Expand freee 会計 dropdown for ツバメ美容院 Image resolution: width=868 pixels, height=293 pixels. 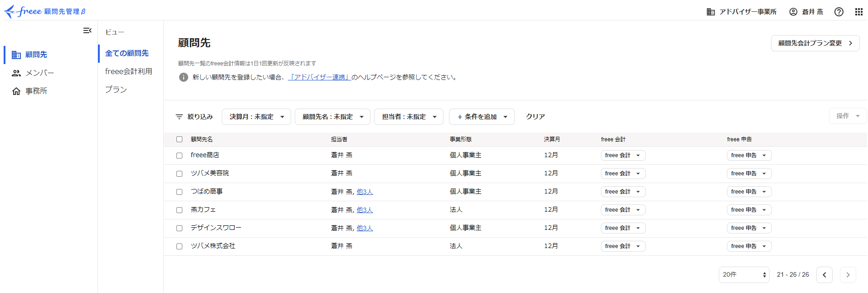pos(623,174)
